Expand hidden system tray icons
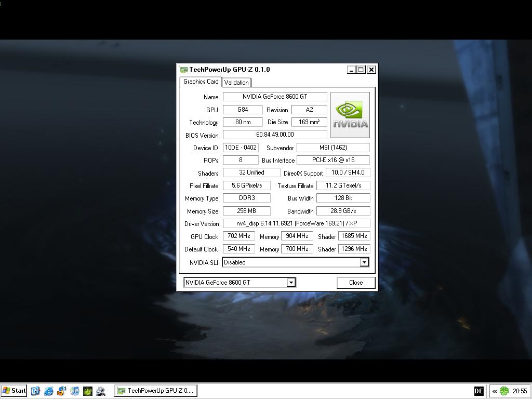The image size is (532, 399). click(x=495, y=391)
